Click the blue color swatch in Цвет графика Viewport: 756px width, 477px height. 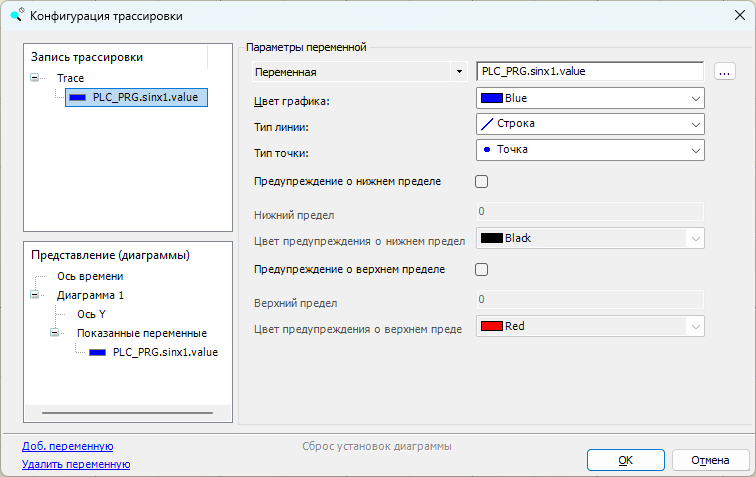[492, 99]
